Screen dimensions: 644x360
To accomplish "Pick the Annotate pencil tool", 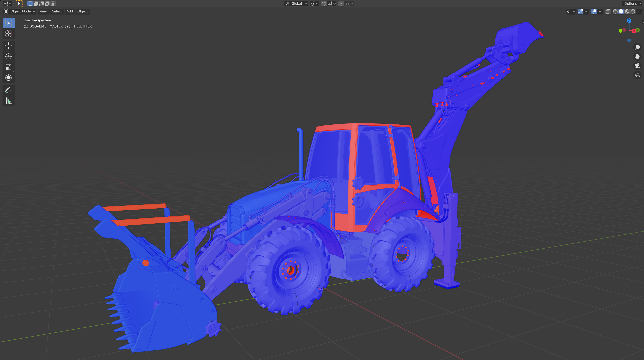I will pos(9,90).
